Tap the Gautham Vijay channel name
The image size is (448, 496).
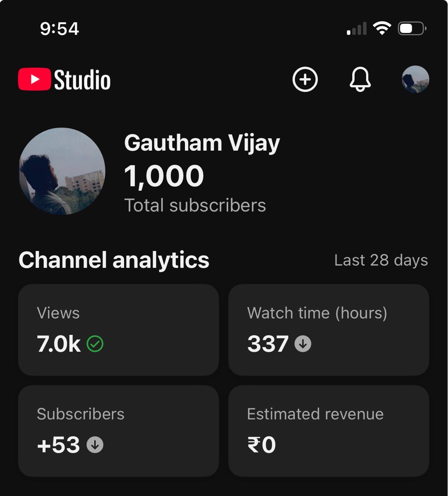202,143
